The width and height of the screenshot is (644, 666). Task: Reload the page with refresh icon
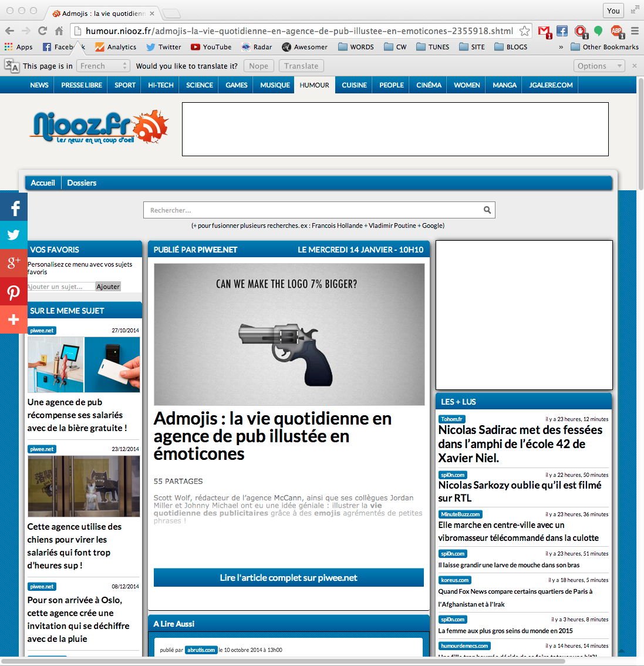coord(42,31)
